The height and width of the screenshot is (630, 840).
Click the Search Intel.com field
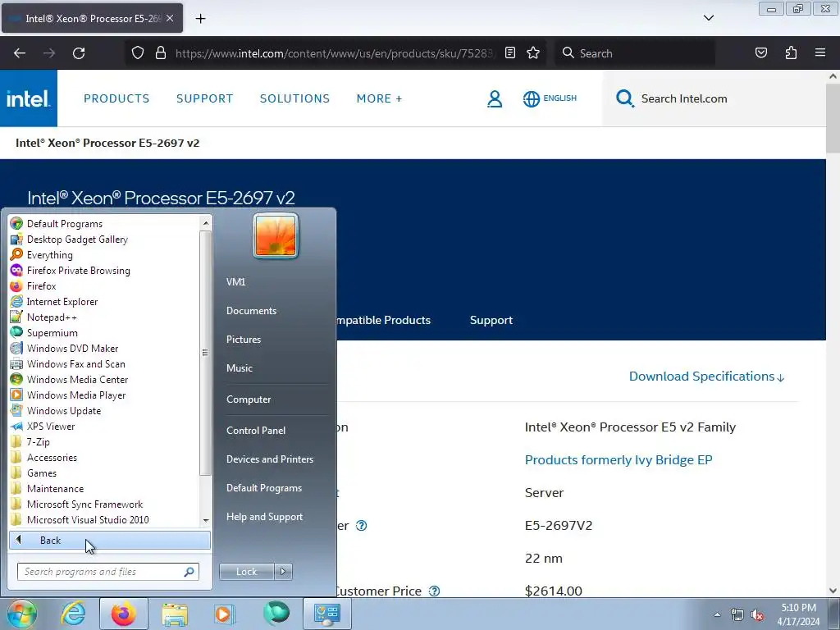click(x=714, y=98)
